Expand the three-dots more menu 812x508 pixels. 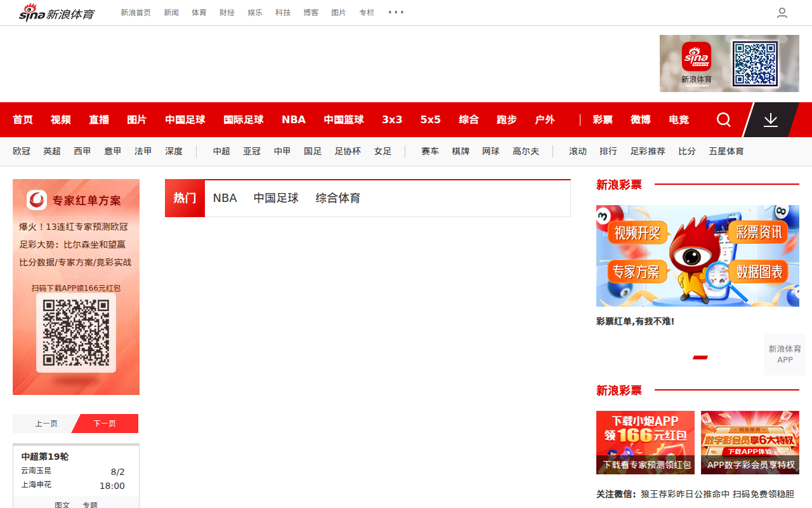(396, 12)
